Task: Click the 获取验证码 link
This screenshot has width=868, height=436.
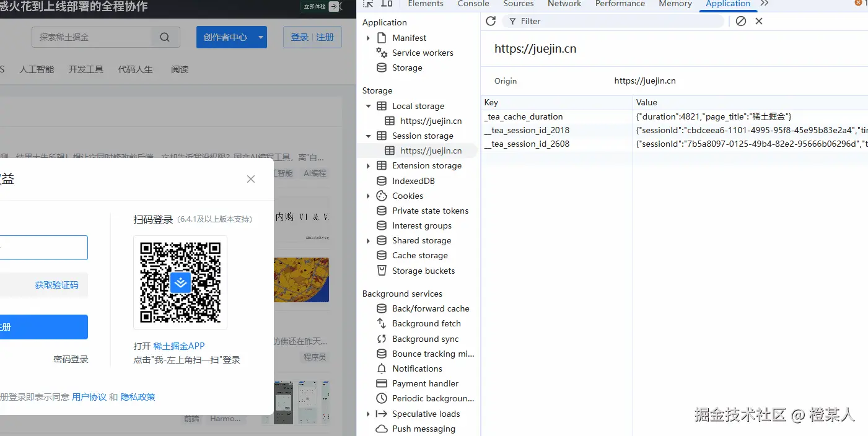Action: point(56,285)
